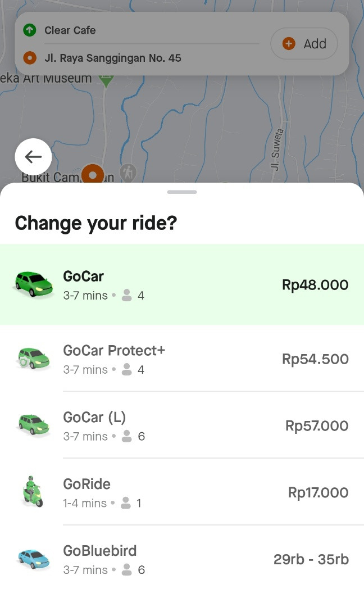
Task: Tap the orange destination pin on map
Action: click(x=93, y=174)
